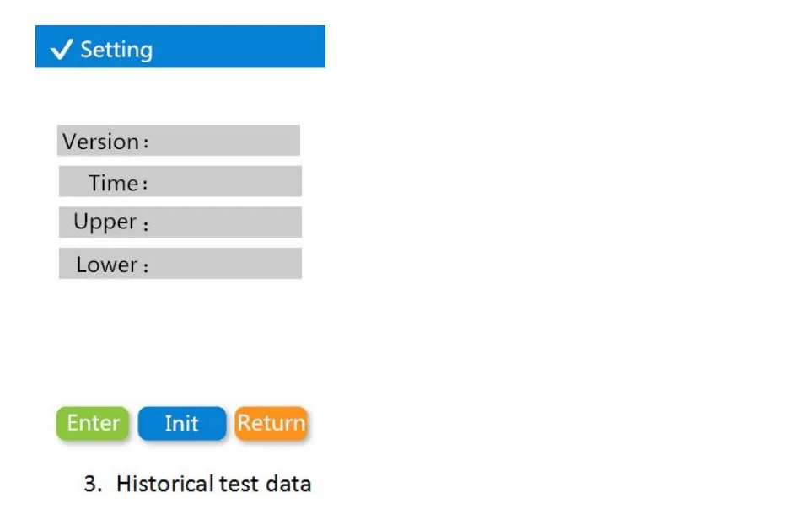Click the empty value area of the Upper field

[x=223, y=222]
